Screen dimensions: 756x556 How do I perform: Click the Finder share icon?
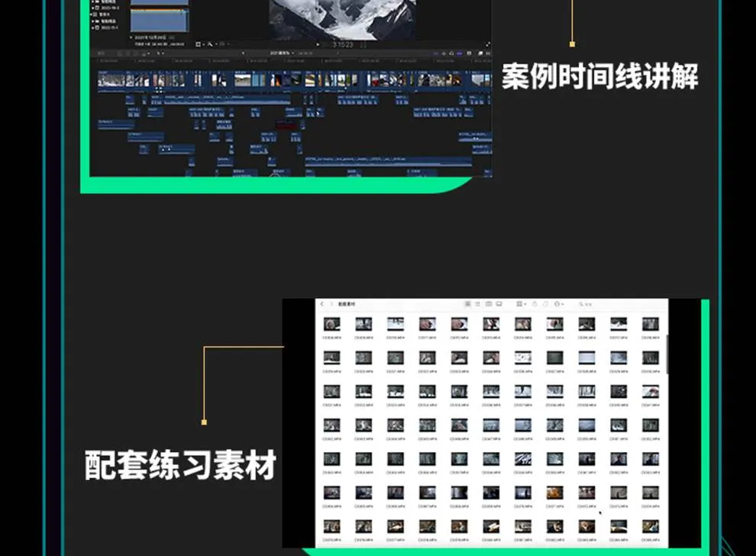pos(535,304)
